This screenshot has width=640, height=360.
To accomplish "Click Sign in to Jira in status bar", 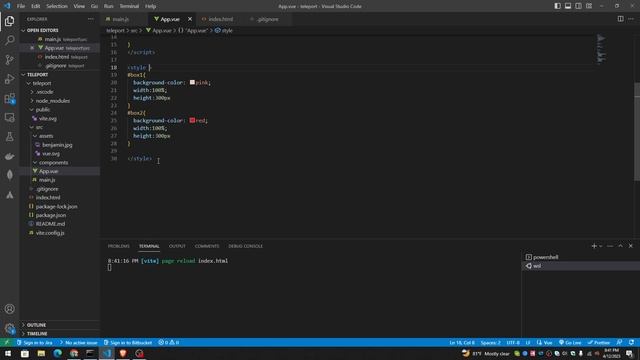I will (x=35, y=342).
